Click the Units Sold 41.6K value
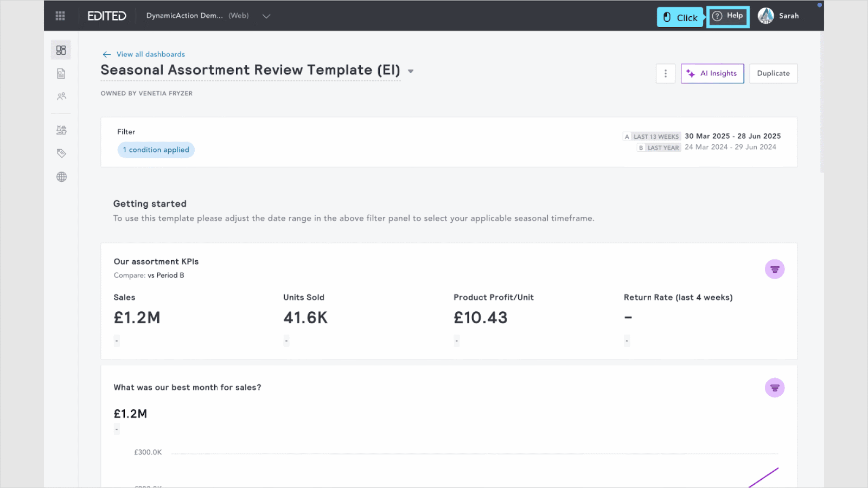This screenshot has width=868, height=488. (305, 318)
